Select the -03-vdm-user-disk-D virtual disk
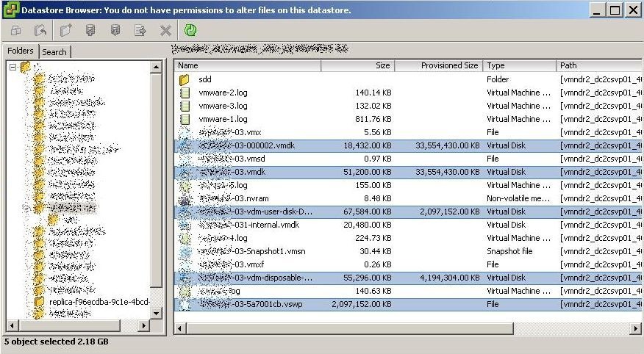644x354 pixels. [x=255, y=212]
